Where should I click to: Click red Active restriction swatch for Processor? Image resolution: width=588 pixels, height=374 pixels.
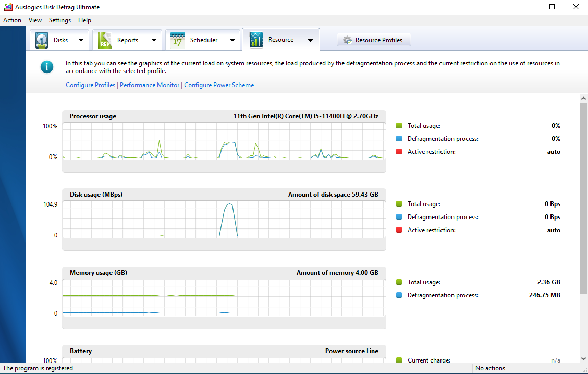click(399, 152)
